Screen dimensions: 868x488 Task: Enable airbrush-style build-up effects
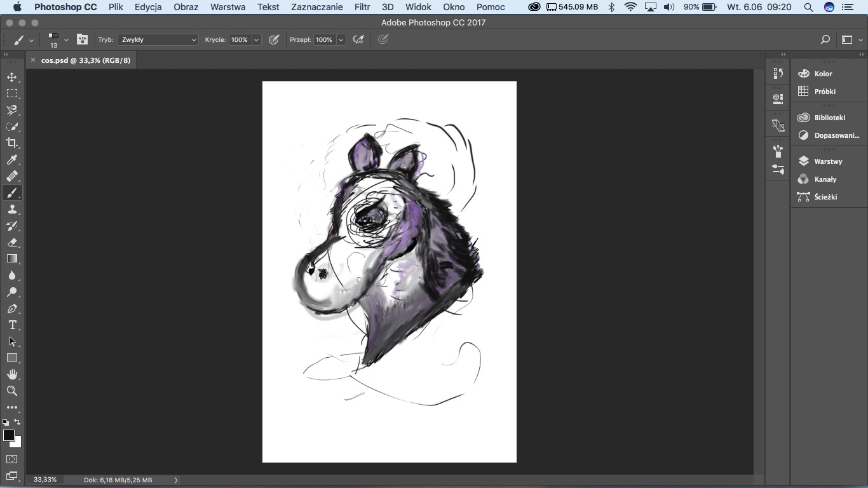tap(358, 39)
